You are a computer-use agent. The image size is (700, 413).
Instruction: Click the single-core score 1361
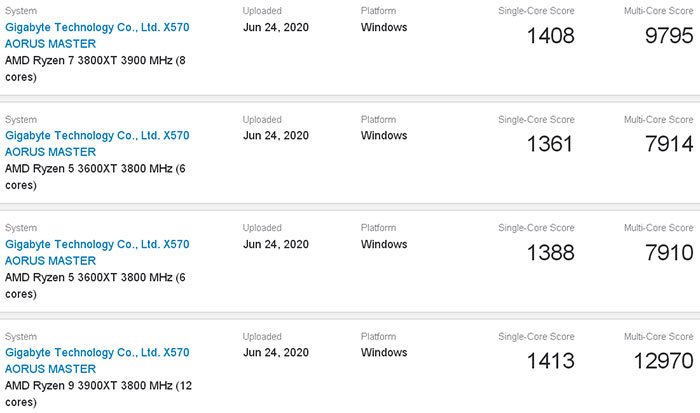pyautogui.click(x=550, y=145)
